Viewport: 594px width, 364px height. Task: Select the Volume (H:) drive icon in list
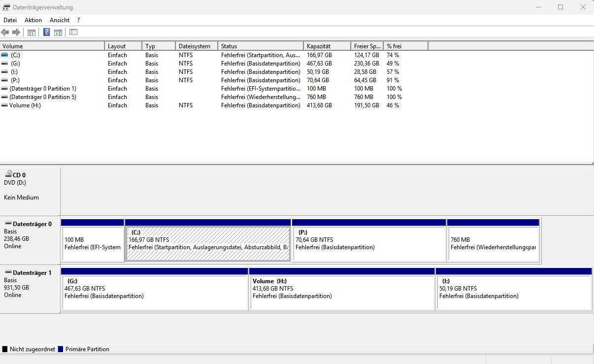4,105
